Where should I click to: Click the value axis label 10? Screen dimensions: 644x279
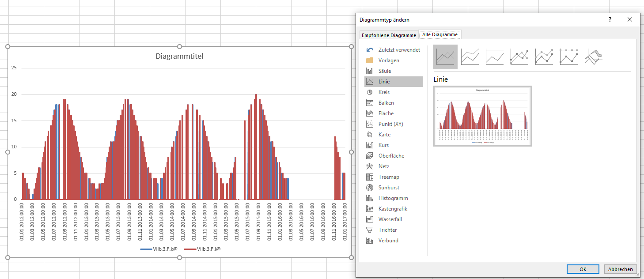14,147
